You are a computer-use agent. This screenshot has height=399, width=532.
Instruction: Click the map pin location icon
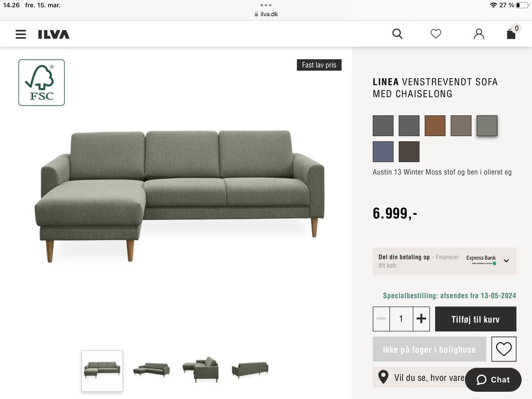click(x=383, y=377)
